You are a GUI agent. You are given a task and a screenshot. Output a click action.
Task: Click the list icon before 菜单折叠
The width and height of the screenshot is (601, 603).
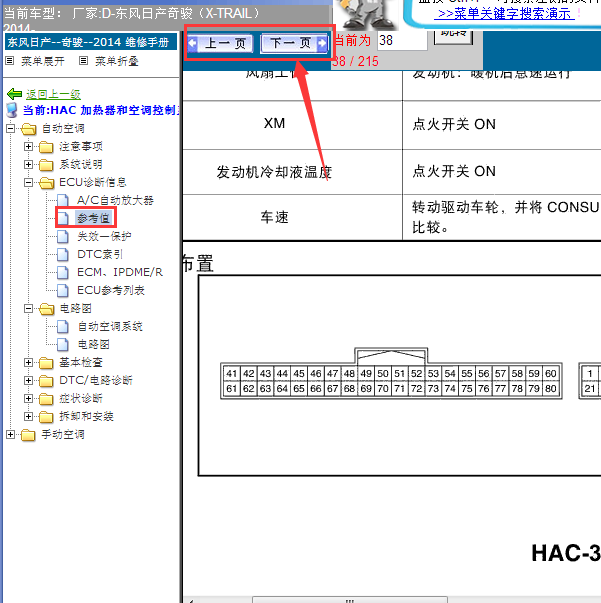(x=83, y=61)
